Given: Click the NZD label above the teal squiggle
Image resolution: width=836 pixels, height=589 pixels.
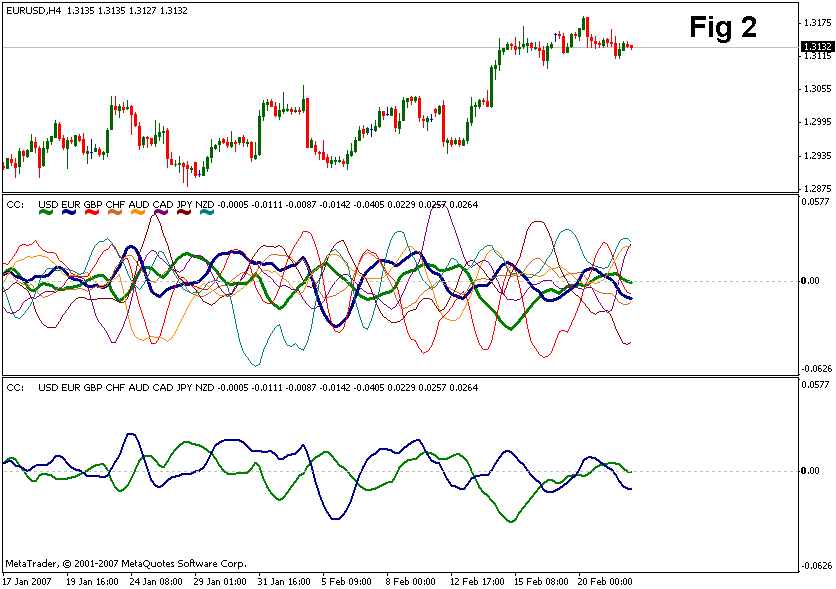Looking at the screenshot, I should (205, 205).
